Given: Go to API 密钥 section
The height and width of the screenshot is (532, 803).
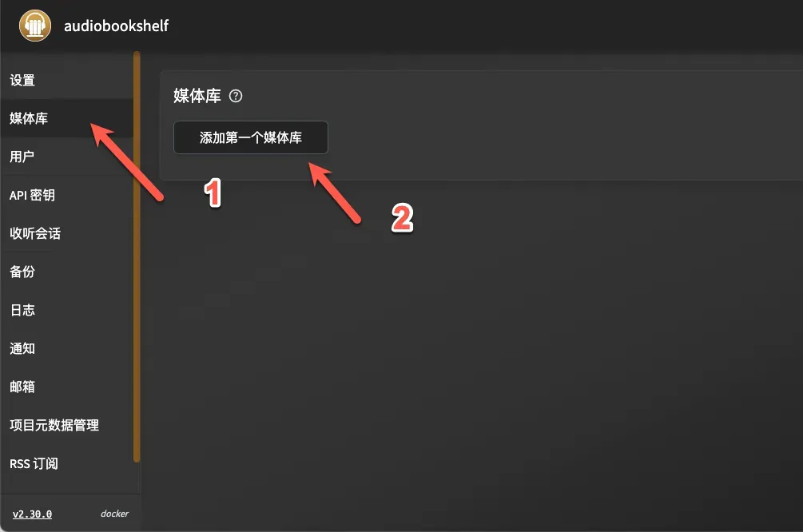Looking at the screenshot, I should [66, 195].
